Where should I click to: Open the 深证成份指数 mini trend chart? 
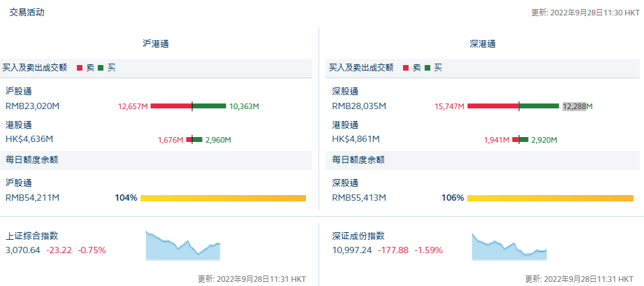508,247
